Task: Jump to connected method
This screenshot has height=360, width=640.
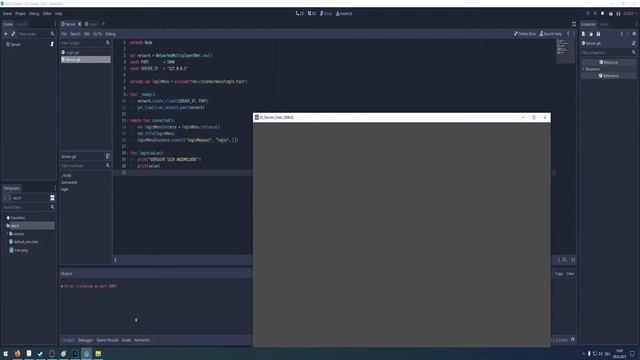Action: pos(69,182)
